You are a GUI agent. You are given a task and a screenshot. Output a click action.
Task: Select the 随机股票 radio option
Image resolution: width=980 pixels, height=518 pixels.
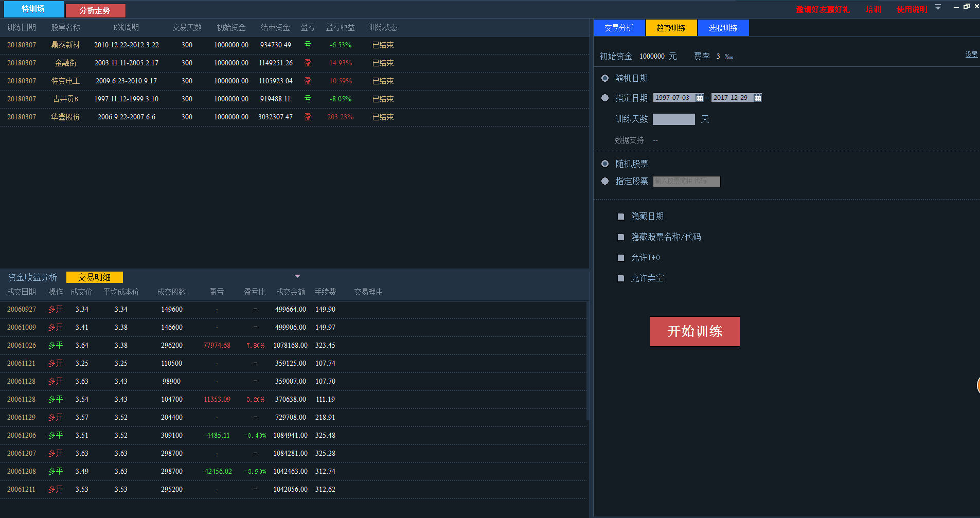tap(605, 164)
